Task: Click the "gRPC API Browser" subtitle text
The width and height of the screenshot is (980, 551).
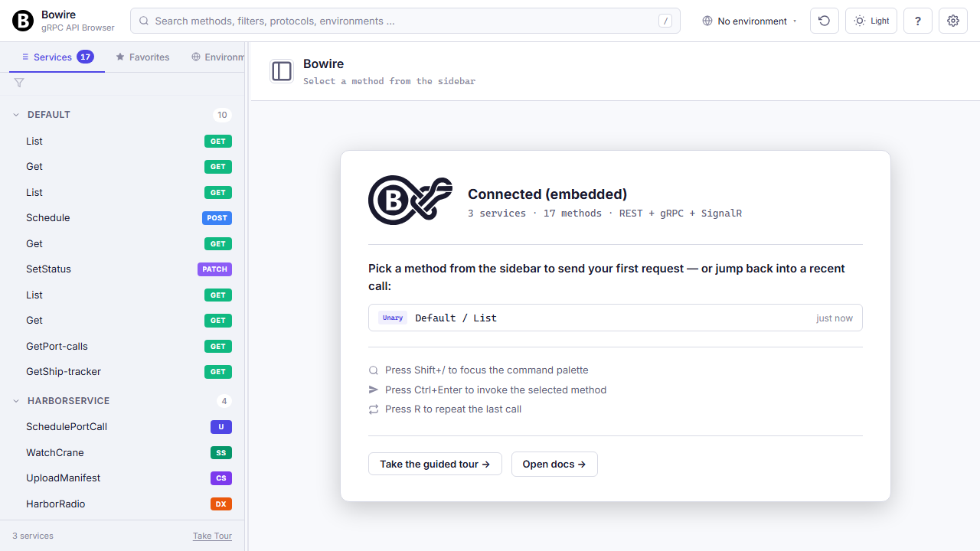Action: (78, 28)
